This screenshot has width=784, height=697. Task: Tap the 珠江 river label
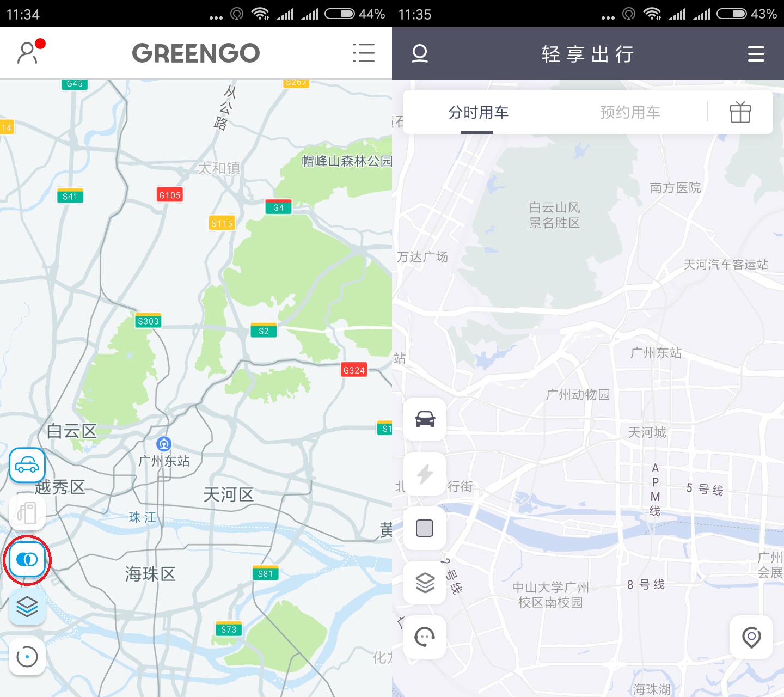[x=143, y=517]
